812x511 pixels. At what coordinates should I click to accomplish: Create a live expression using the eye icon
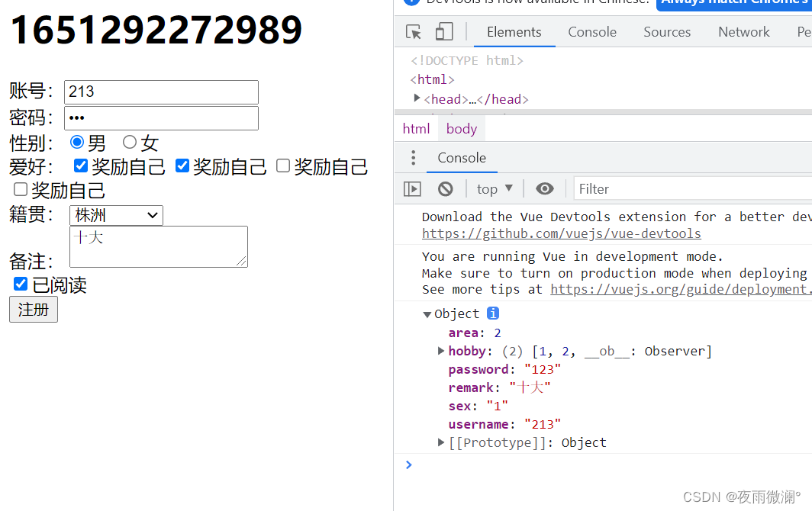(545, 188)
